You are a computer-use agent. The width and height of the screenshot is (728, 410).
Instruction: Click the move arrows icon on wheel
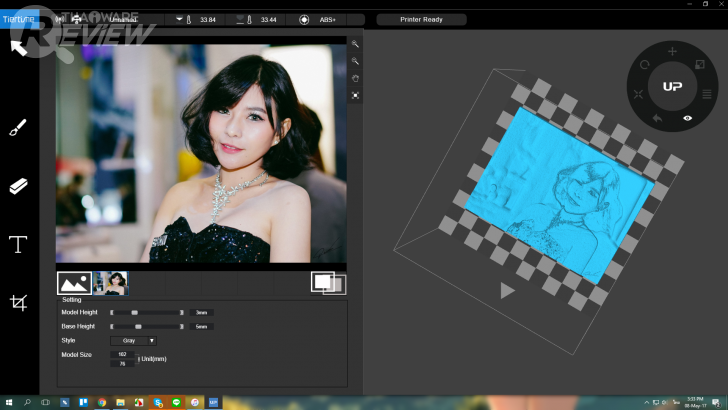point(638,94)
